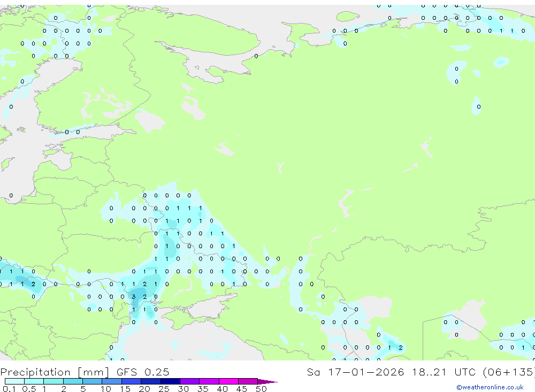Image resolution: width=535 pixels, height=392 pixels.
Task: Choose the 40–45 mm magenta legend swatch
Action: tap(228, 381)
